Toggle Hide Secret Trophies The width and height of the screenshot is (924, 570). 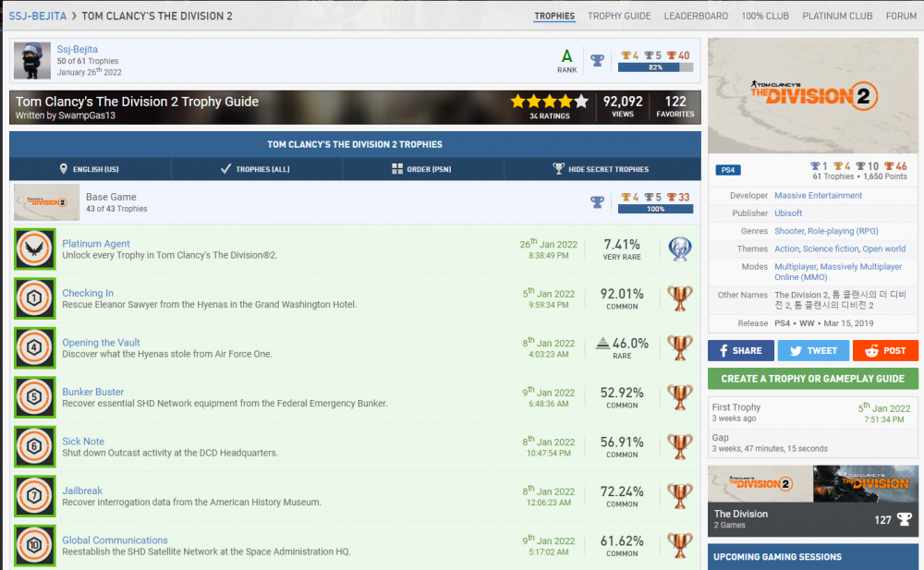click(602, 168)
